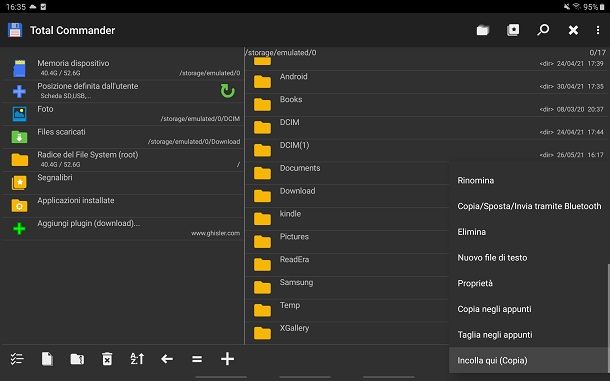Viewport: 610px width, 381px height.
Task: Choose Incolla qui (Copia)
Action: pos(529,360)
